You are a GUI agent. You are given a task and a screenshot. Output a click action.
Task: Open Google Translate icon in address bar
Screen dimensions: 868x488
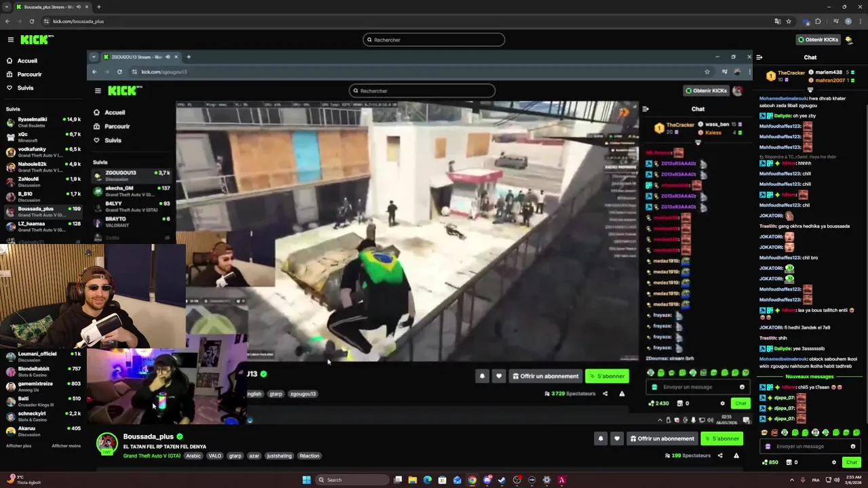[x=777, y=21]
